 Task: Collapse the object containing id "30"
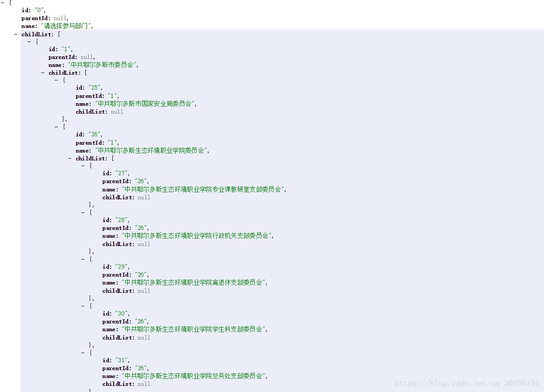(x=83, y=306)
